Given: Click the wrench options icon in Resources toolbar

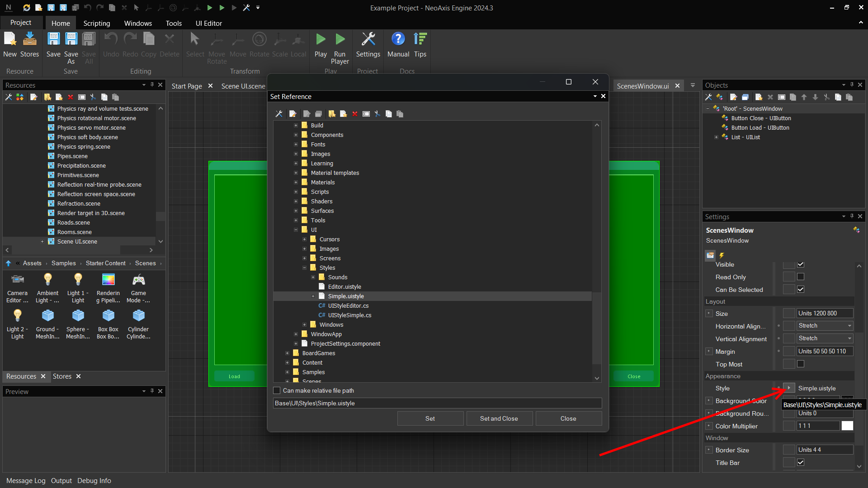Looking at the screenshot, I should [x=9, y=97].
